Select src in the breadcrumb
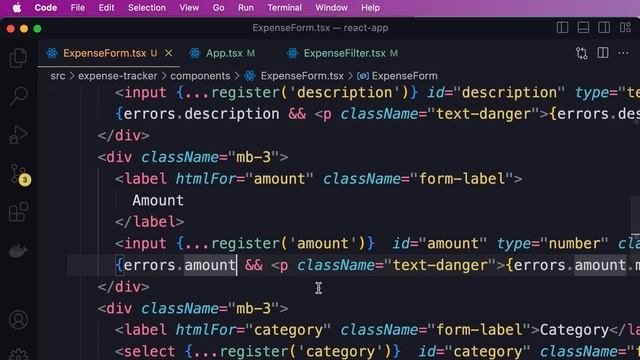The image size is (640, 360). [58, 76]
